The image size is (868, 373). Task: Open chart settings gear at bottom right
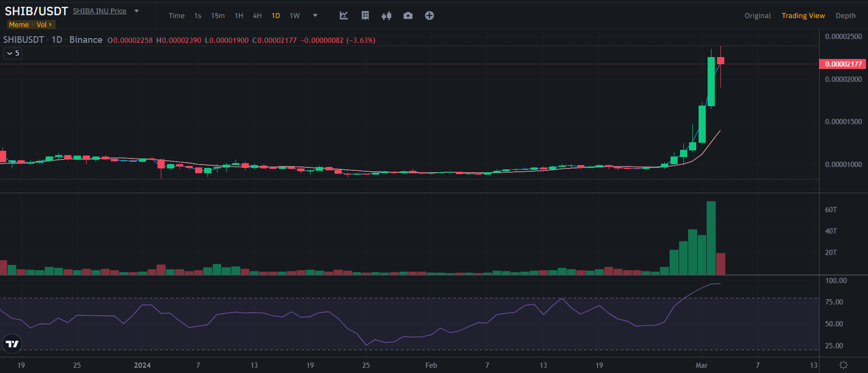(x=843, y=365)
